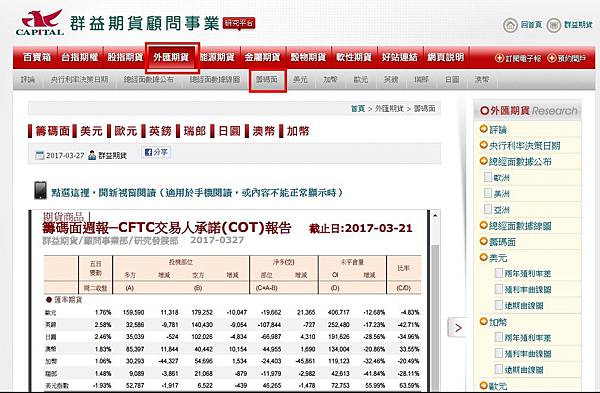Click 殖利率曲線圖 under sidebar 美元
Screen dimensions: 600x393
tap(528, 290)
